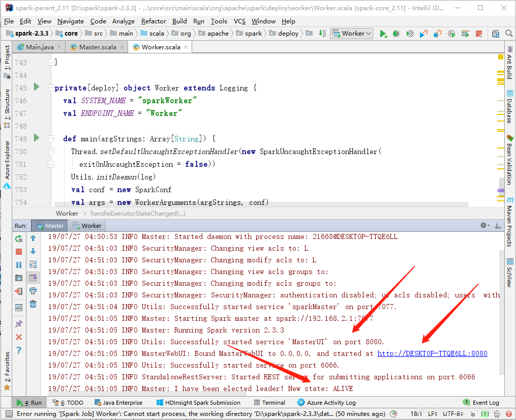The width and height of the screenshot is (516, 420).
Task: Collapse fold end marker at line 743
Action: (x=51, y=62)
